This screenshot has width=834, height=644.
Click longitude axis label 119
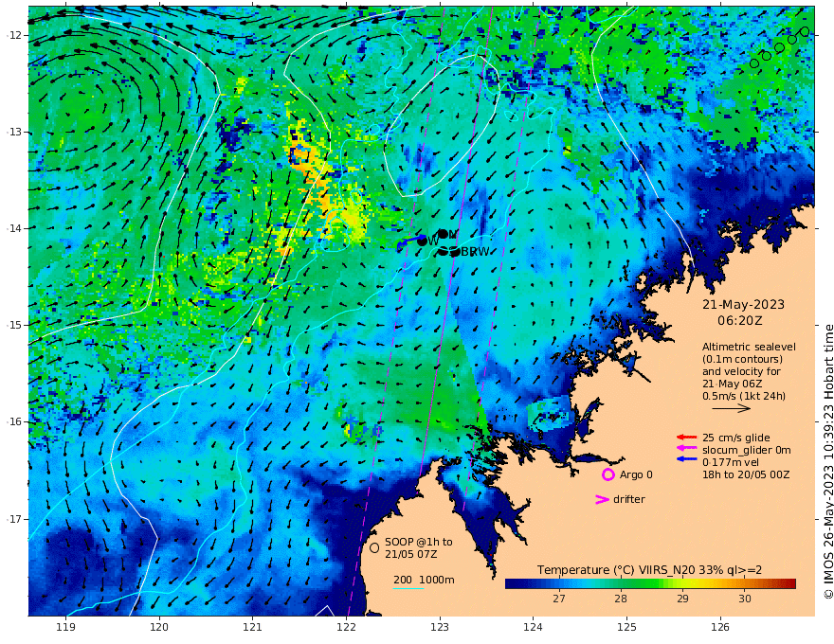coord(65,627)
